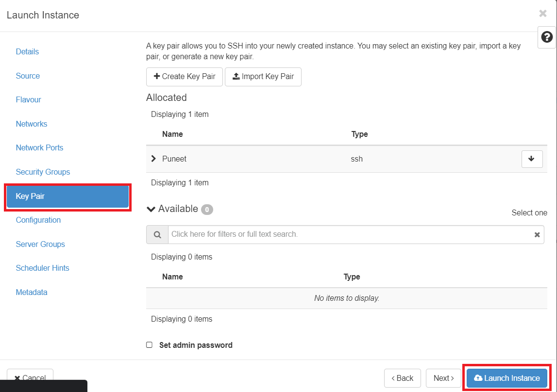Screen dimensions: 557x392
Task: Open the Security Groups section
Action: pyautogui.click(x=43, y=172)
